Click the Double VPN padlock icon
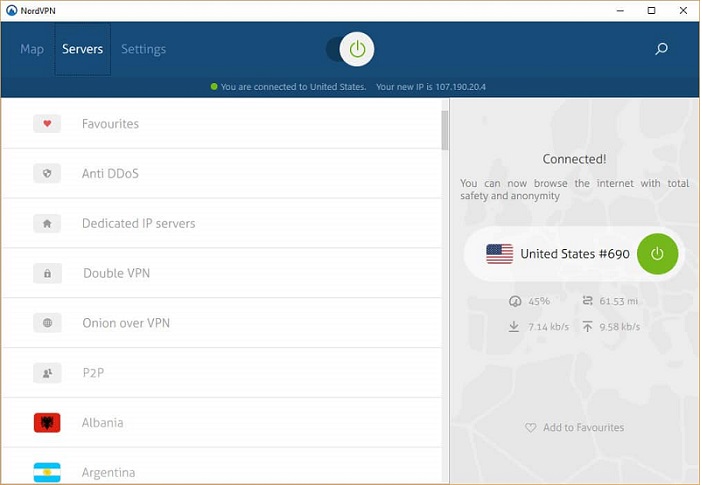Image resolution: width=702 pixels, height=485 pixels. pos(47,273)
